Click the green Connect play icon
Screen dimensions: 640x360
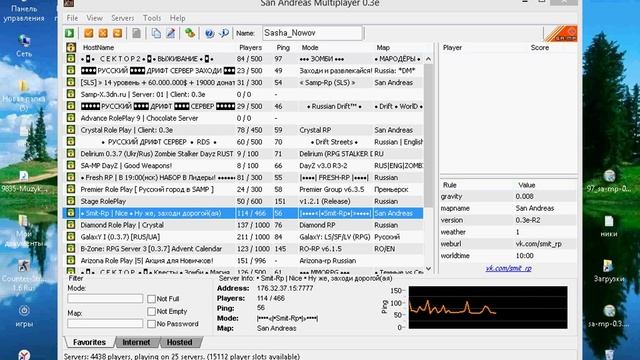pos(69,33)
